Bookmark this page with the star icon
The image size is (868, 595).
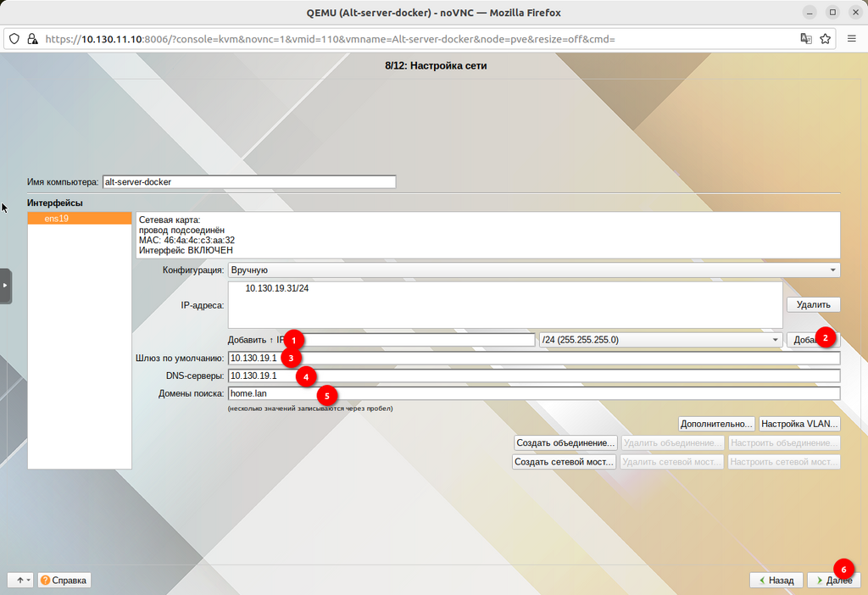825,39
